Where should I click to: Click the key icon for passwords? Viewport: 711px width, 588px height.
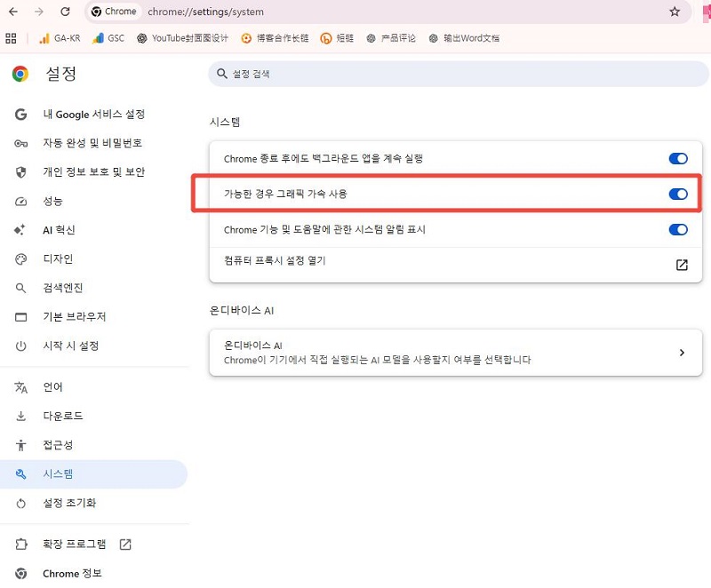point(20,144)
